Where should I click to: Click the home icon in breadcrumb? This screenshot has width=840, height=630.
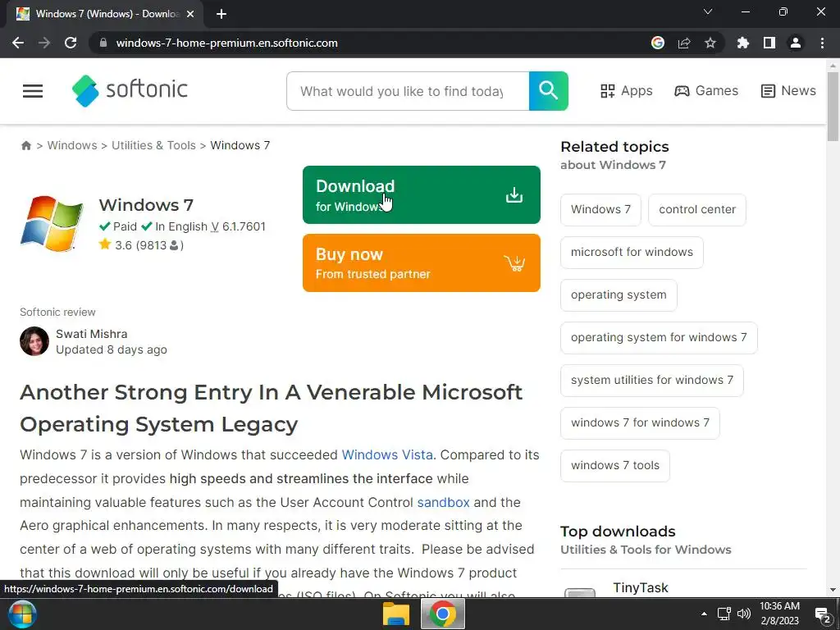(x=25, y=146)
